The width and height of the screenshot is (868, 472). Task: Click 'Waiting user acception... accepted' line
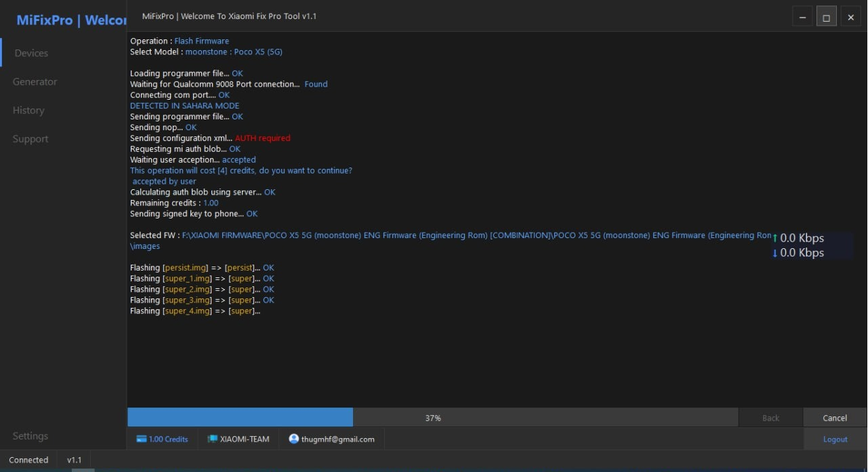(x=193, y=160)
